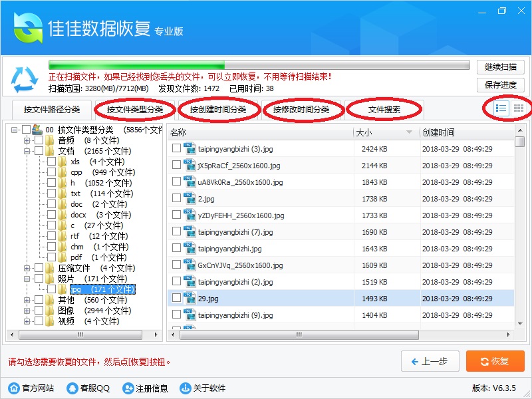Image resolution: width=532 pixels, height=399 pixels.
Task: Check the jpg folder checkbox in tree
Action: pos(51,289)
